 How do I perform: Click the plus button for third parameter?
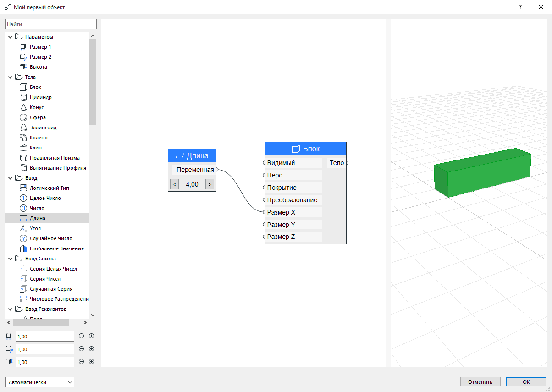pos(91,362)
